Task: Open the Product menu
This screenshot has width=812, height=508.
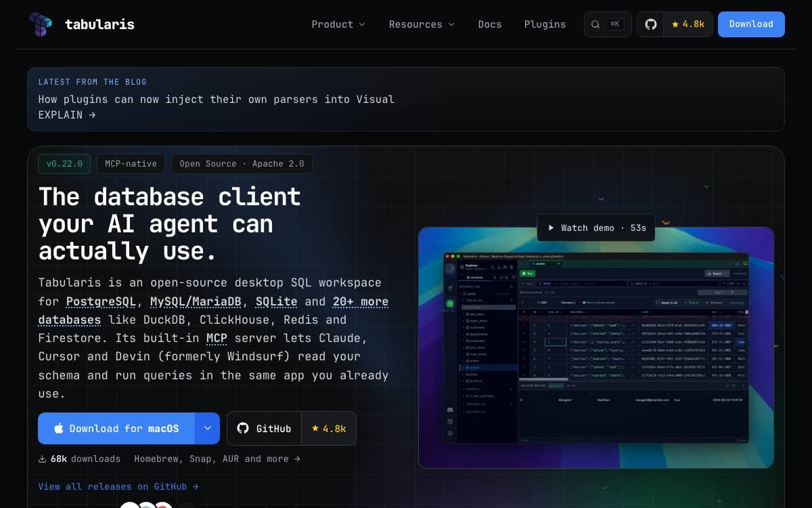Action: click(338, 24)
